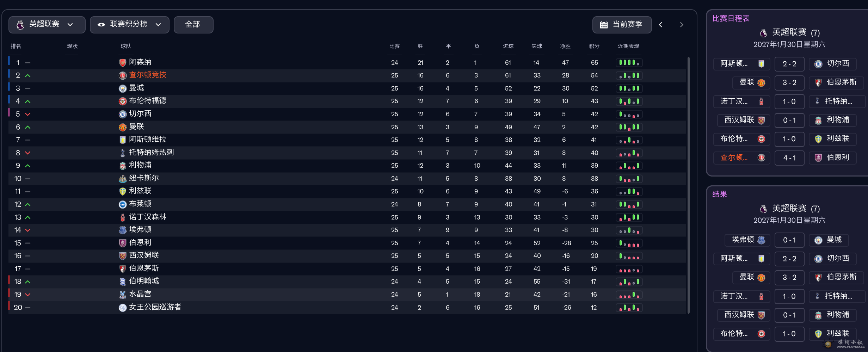This screenshot has width=868, height=352.
Task: Click the Premier League logo in the fixtures panel
Action: coord(763,33)
